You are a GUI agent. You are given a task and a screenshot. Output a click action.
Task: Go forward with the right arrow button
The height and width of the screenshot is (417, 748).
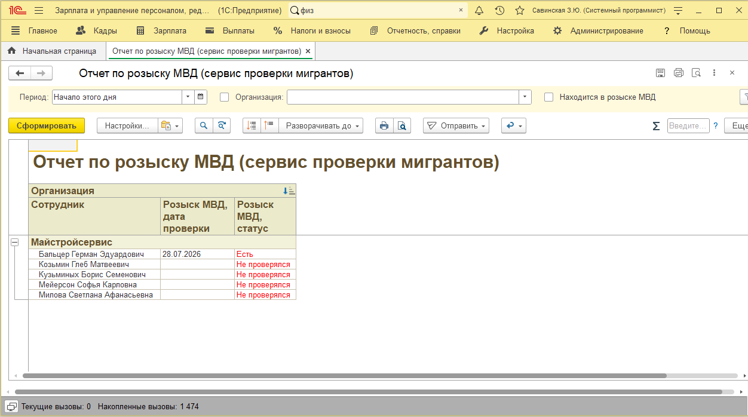tap(41, 73)
